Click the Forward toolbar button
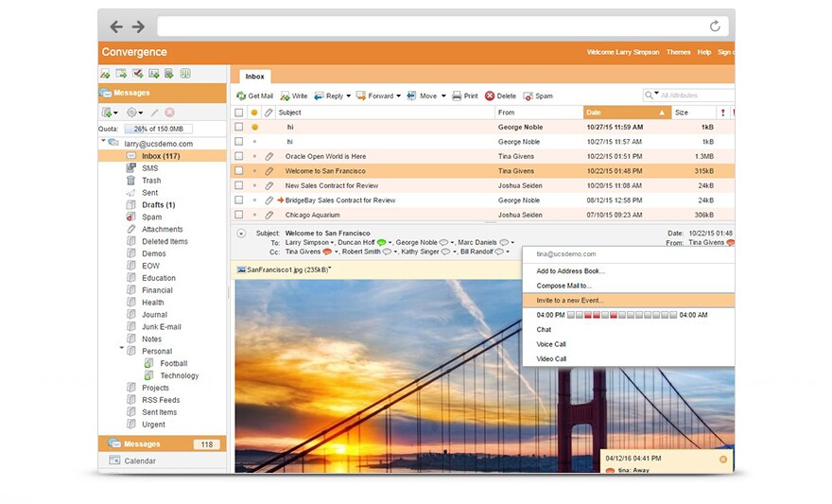Viewport: 832px width, 504px height. (x=375, y=96)
